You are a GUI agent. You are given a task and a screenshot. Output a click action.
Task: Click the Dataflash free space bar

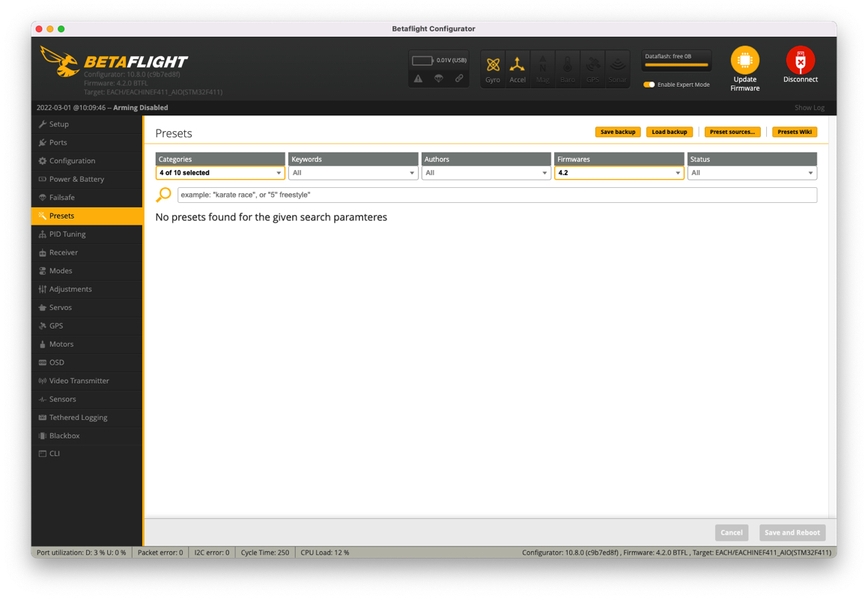point(676,61)
